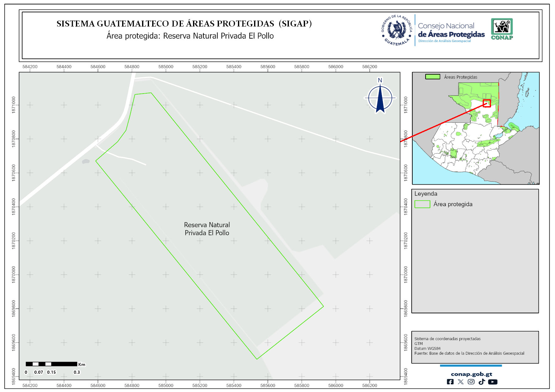This screenshot has width=555, height=392.
Task: Click the small gray pond on the map
Action: [x=86, y=162]
